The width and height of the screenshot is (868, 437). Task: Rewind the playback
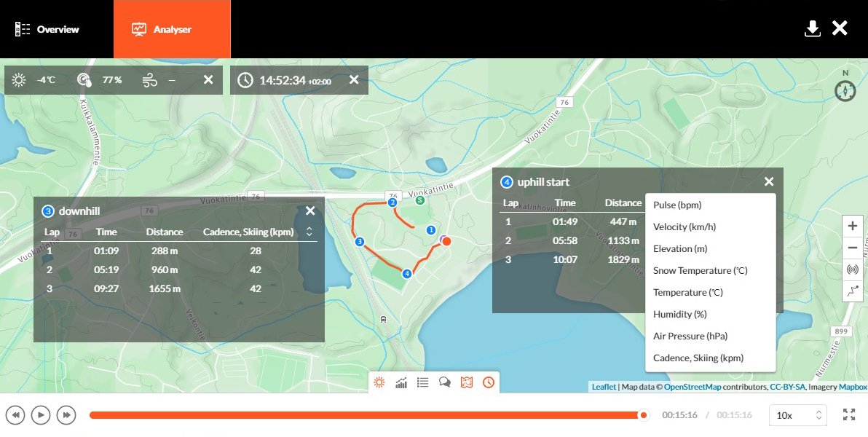pyautogui.click(x=15, y=415)
